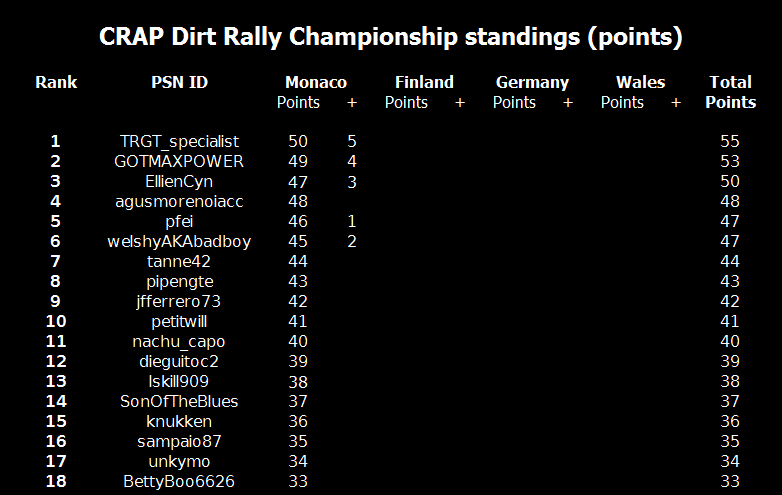Click agusmorenoiacc player entry
Screen dimensions: 782x495
179,202
